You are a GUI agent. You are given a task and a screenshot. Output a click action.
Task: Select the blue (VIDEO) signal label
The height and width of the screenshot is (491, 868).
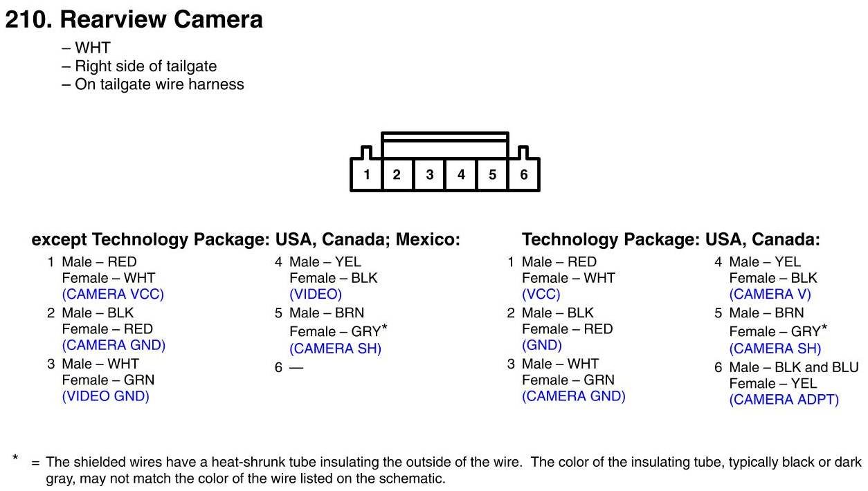tap(316, 294)
